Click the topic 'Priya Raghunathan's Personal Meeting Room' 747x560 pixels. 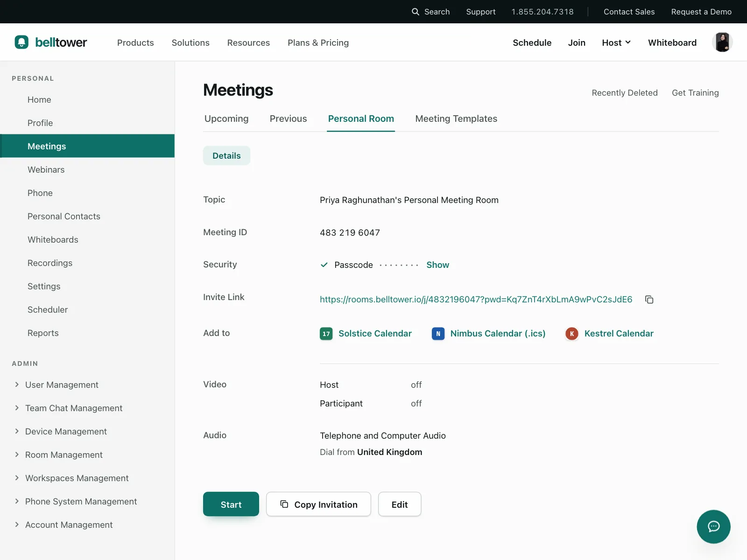click(409, 200)
